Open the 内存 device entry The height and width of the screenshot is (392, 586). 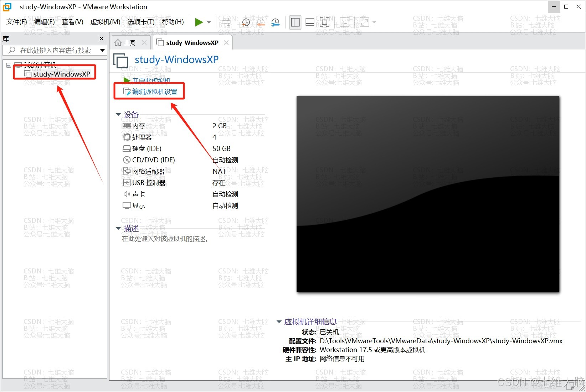(x=134, y=126)
